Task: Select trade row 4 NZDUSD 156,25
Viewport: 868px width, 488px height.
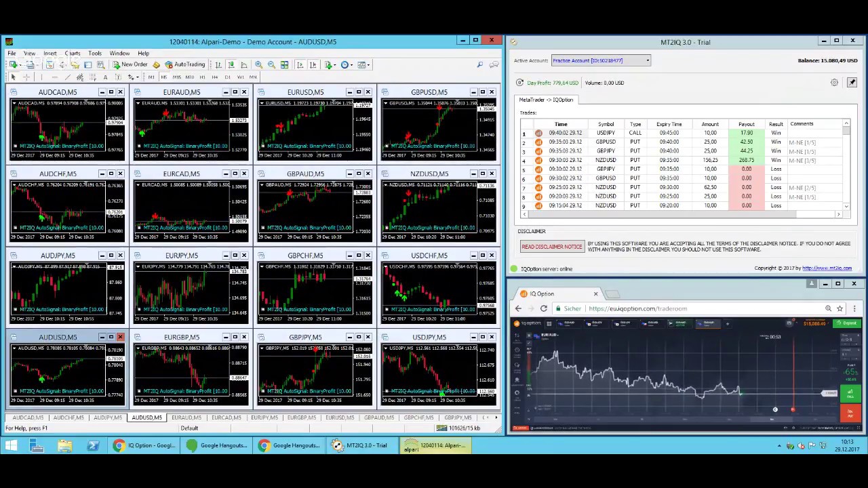Action: click(682, 160)
